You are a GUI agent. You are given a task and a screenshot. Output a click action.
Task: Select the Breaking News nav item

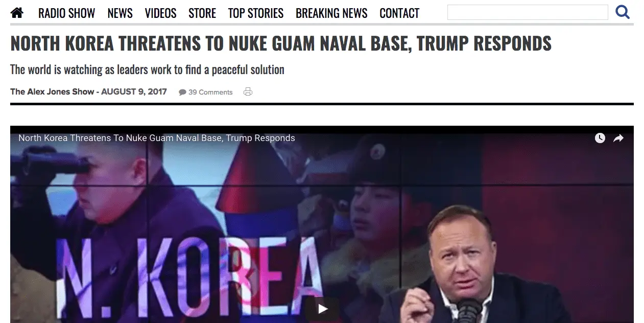pyautogui.click(x=331, y=13)
